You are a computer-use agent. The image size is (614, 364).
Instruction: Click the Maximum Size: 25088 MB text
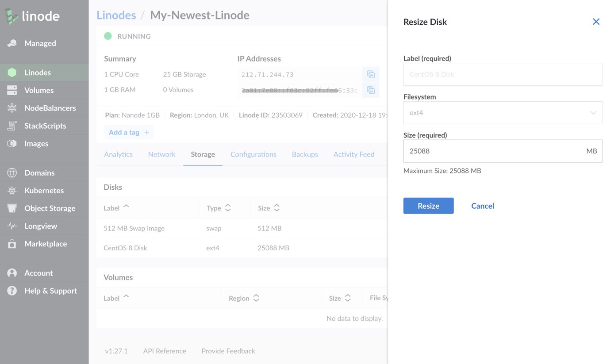coord(442,171)
